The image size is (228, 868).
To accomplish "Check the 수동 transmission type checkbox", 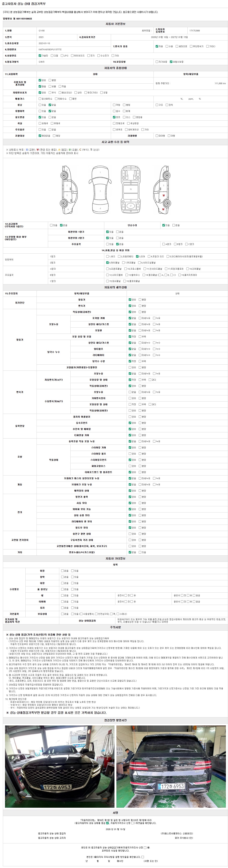I will point(167,46).
